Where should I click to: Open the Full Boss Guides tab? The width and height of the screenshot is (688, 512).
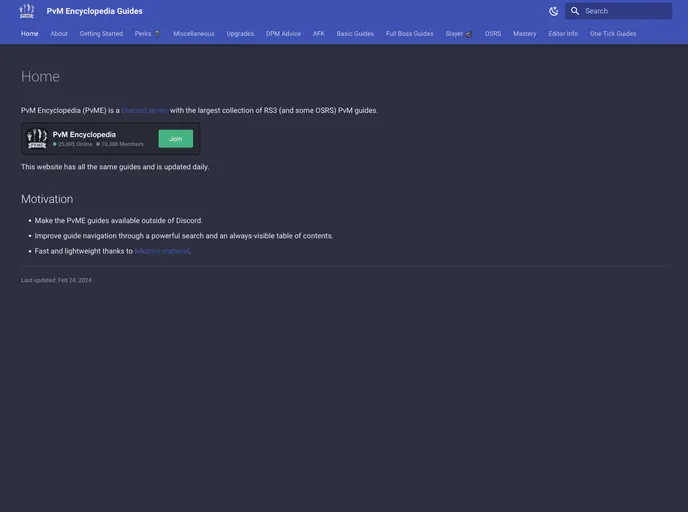click(x=409, y=34)
